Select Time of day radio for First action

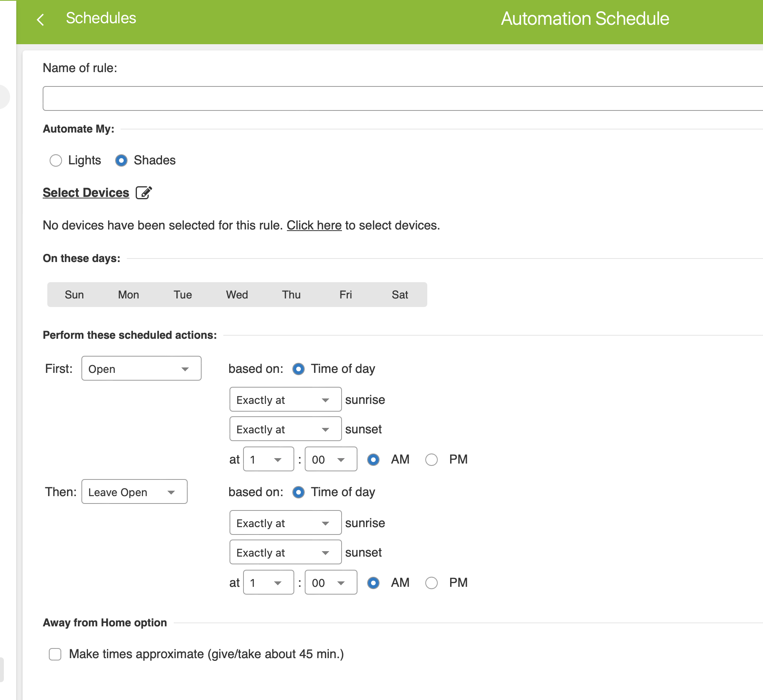click(298, 369)
